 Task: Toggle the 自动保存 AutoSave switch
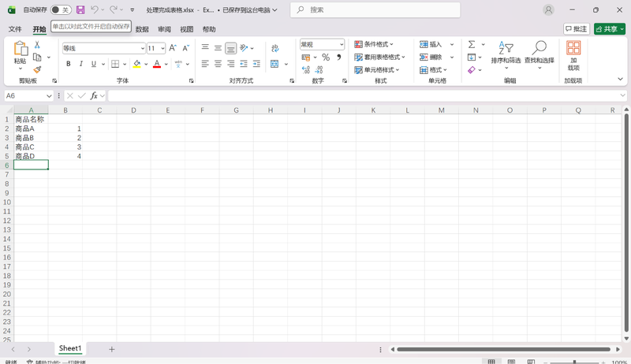point(61,9)
